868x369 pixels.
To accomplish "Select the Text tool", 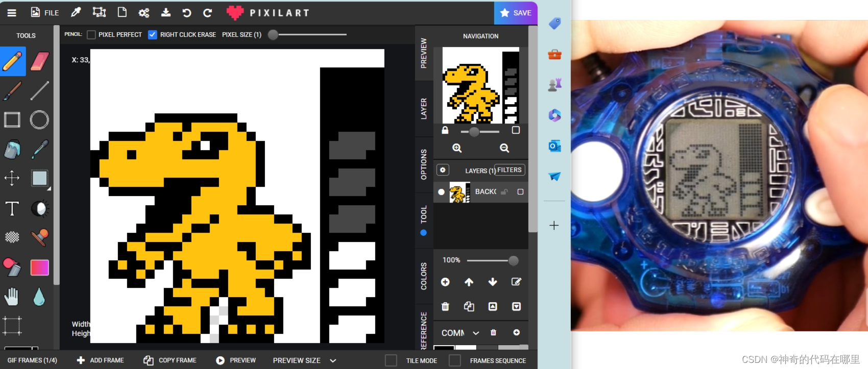I will click(12, 208).
